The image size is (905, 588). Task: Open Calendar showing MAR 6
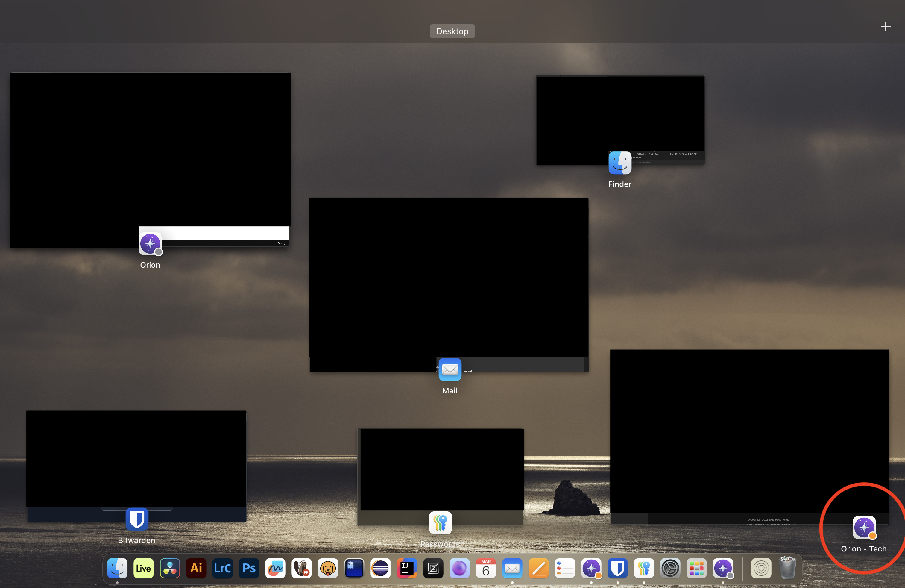tap(486, 568)
